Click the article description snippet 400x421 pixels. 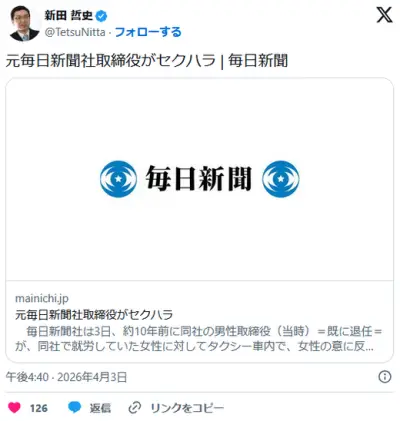[x=199, y=339]
